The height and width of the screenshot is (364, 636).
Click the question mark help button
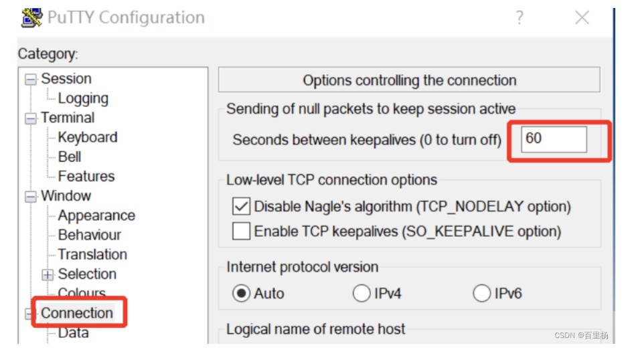point(520,18)
